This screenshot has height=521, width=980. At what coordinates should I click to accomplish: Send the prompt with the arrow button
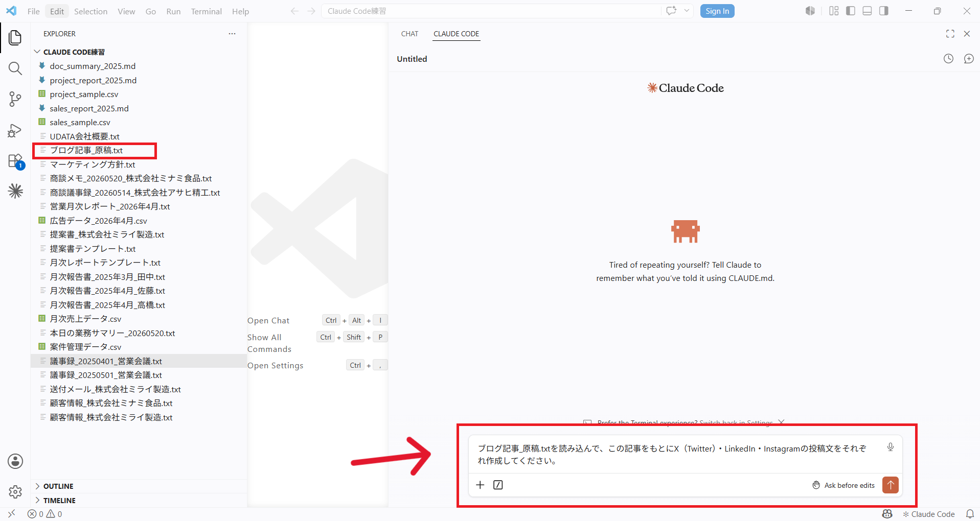pyautogui.click(x=891, y=485)
